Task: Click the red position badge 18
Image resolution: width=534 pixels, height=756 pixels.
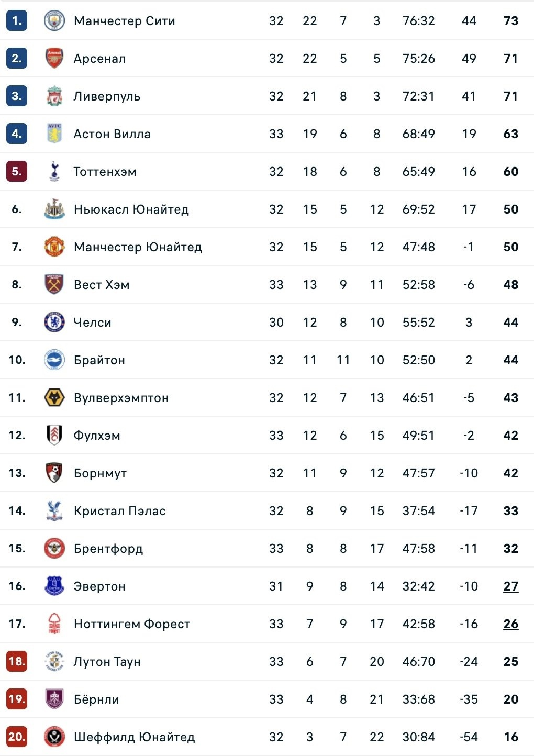Action: tap(17, 662)
